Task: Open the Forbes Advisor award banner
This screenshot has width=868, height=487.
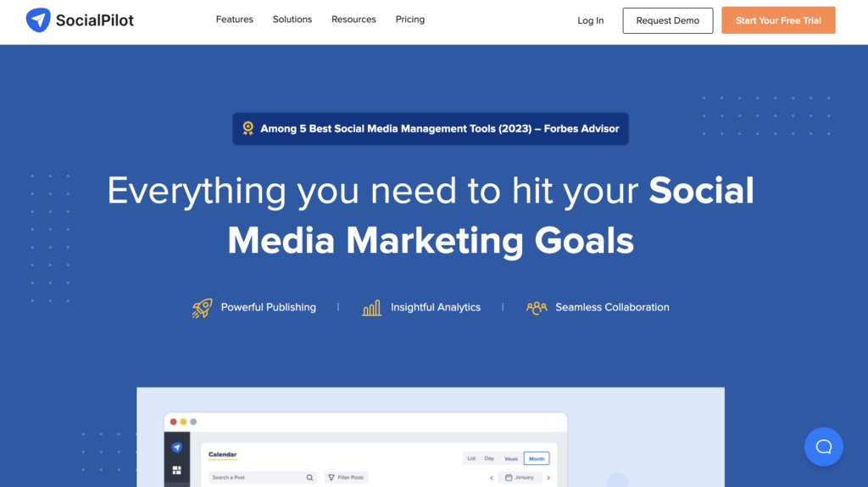Action: pyautogui.click(x=431, y=128)
